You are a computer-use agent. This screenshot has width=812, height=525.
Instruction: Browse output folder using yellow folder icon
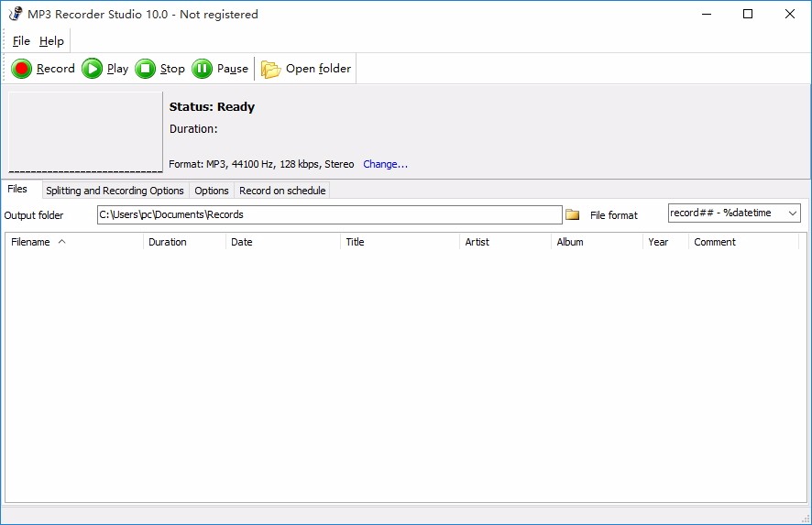(573, 214)
